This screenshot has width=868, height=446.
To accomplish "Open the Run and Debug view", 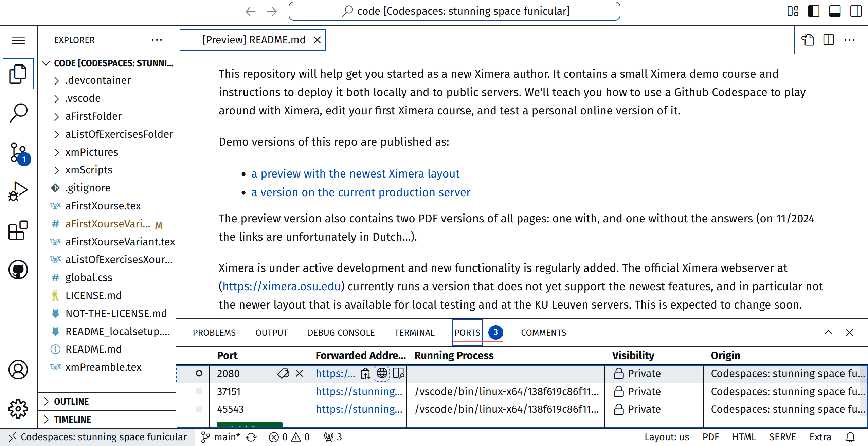I will coord(18,191).
